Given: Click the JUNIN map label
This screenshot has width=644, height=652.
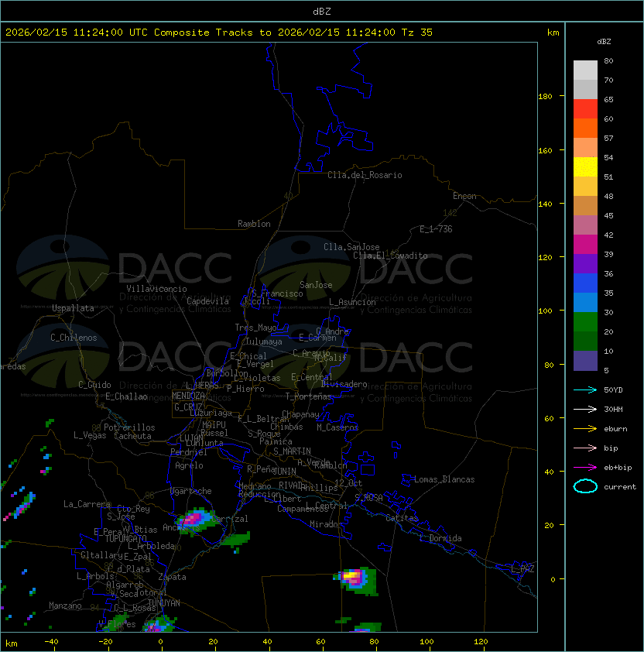Looking at the screenshot, I should tap(284, 471).
